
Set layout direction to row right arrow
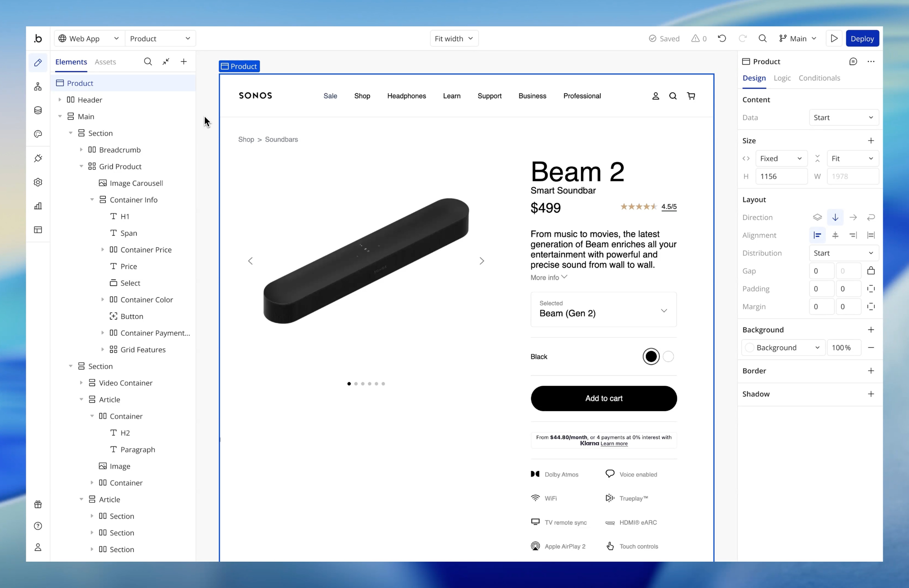pos(853,217)
